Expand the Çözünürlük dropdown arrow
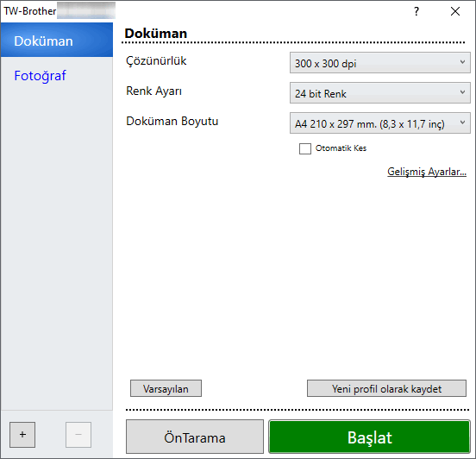Image resolution: width=476 pixels, height=459 pixels. click(x=462, y=62)
